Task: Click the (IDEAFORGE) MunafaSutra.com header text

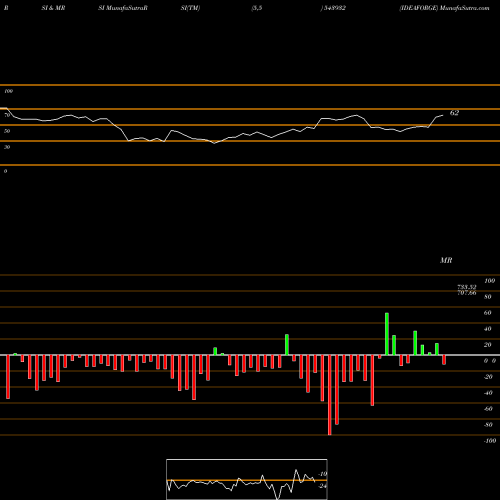Action: point(444,8)
